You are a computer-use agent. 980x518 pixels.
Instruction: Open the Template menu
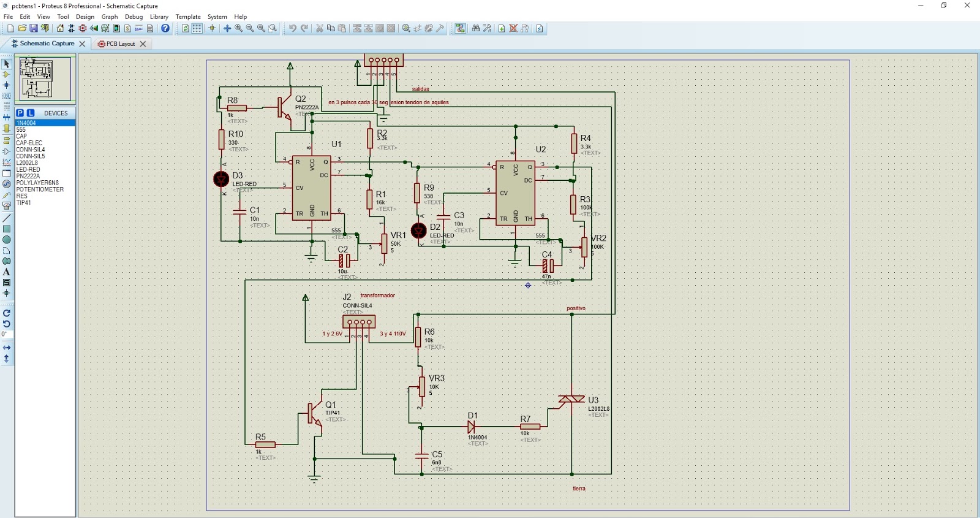pyautogui.click(x=188, y=17)
